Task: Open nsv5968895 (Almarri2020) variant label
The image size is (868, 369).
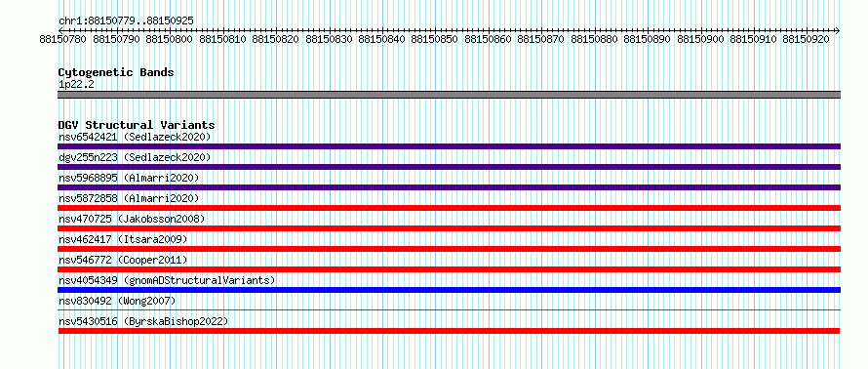Action: [x=129, y=178]
